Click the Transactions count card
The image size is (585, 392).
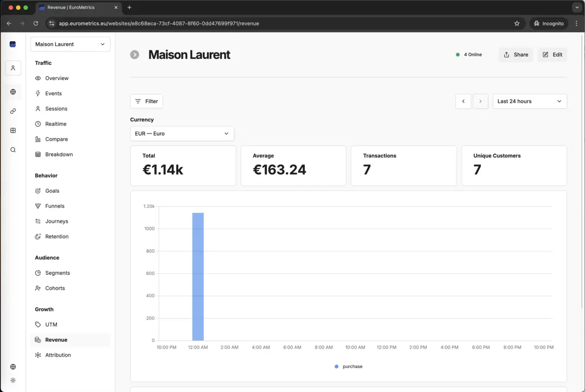[404, 166]
